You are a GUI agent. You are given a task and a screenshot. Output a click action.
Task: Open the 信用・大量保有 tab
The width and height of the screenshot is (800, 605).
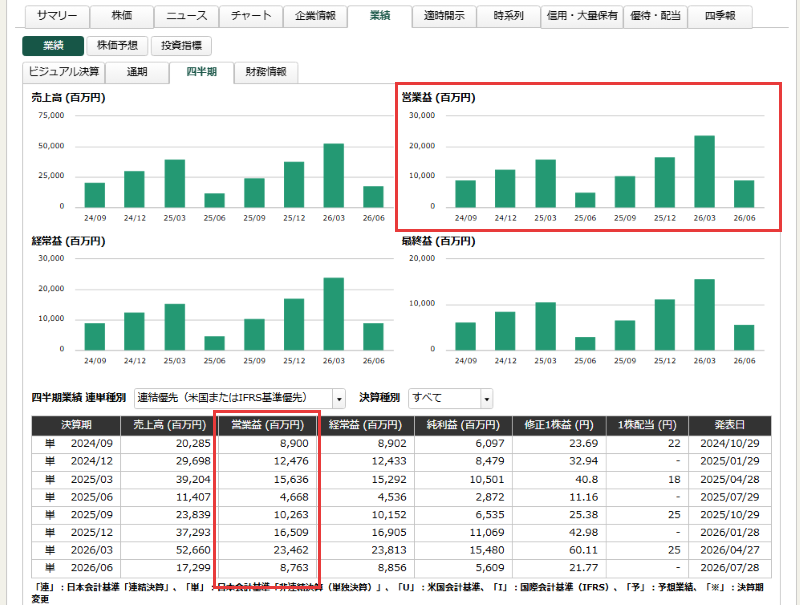tap(582, 16)
